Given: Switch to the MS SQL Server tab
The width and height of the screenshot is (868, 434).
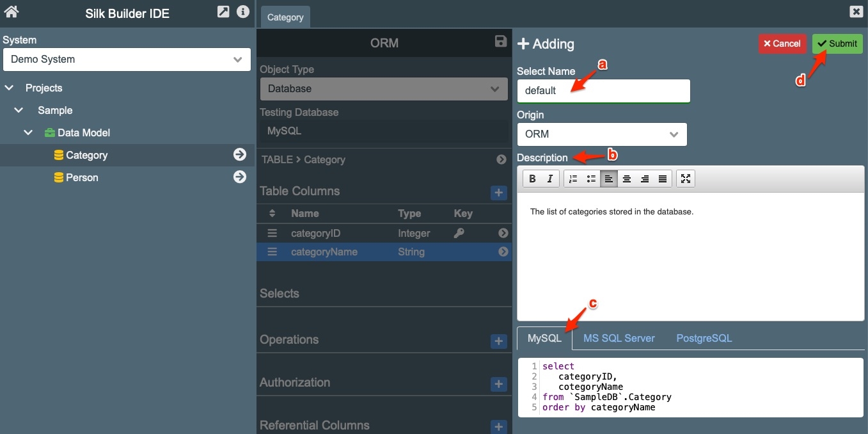Looking at the screenshot, I should [619, 338].
